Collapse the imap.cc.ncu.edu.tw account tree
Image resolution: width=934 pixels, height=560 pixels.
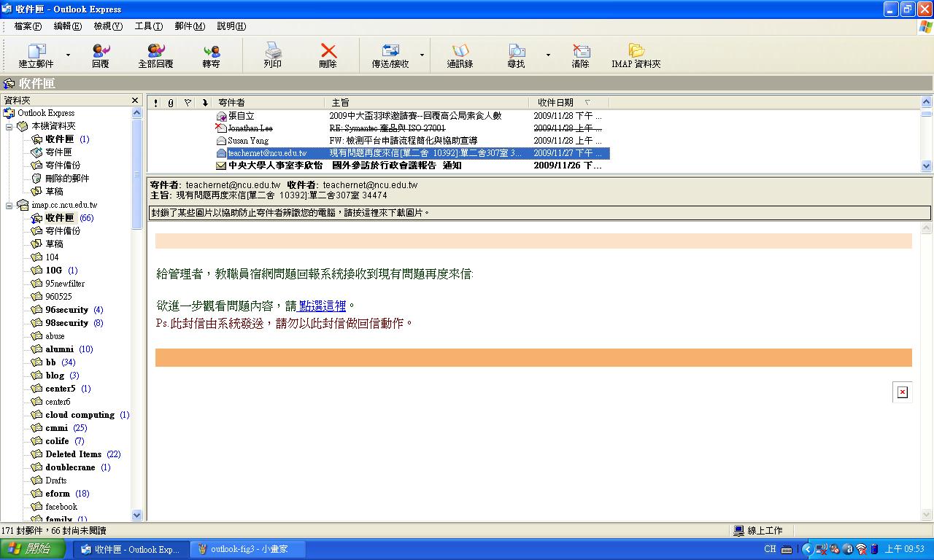tap(9, 206)
